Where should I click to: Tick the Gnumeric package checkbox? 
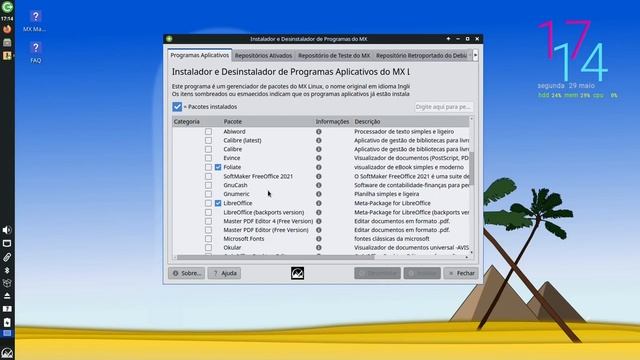(209, 194)
